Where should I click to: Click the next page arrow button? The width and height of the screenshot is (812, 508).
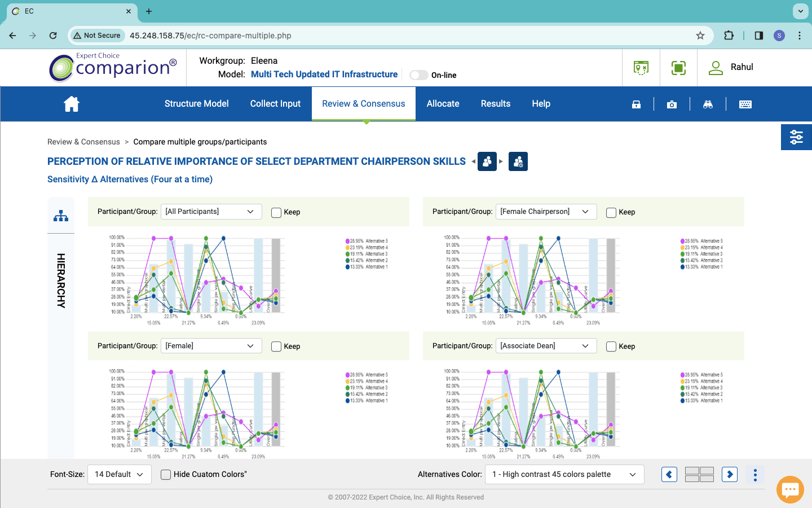coord(730,475)
